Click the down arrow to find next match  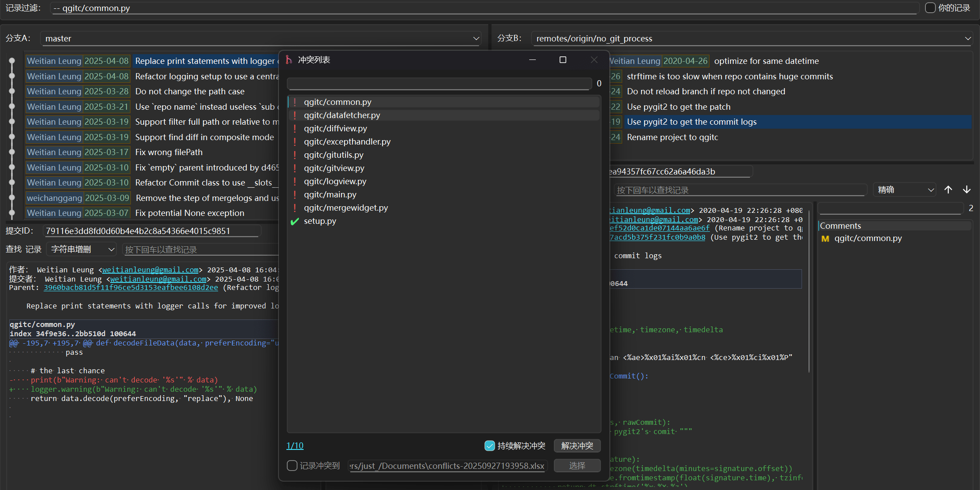967,189
